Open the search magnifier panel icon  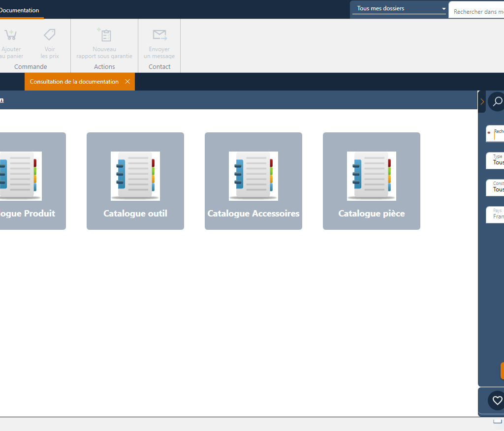pos(497,101)
